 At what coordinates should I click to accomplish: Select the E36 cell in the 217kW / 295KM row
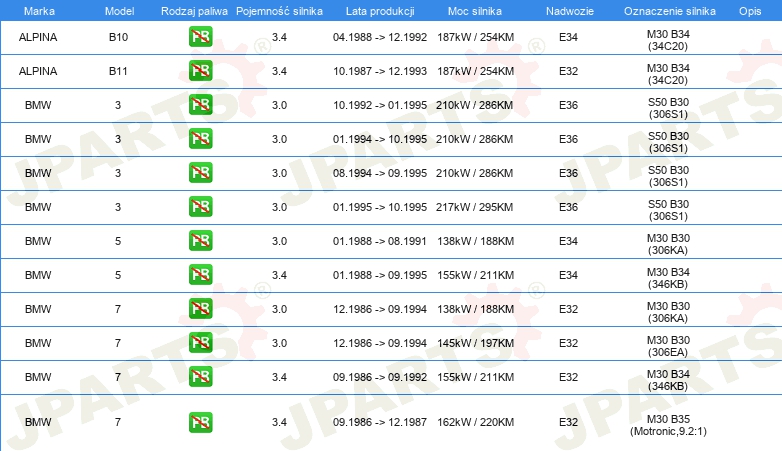click(569, 207)
